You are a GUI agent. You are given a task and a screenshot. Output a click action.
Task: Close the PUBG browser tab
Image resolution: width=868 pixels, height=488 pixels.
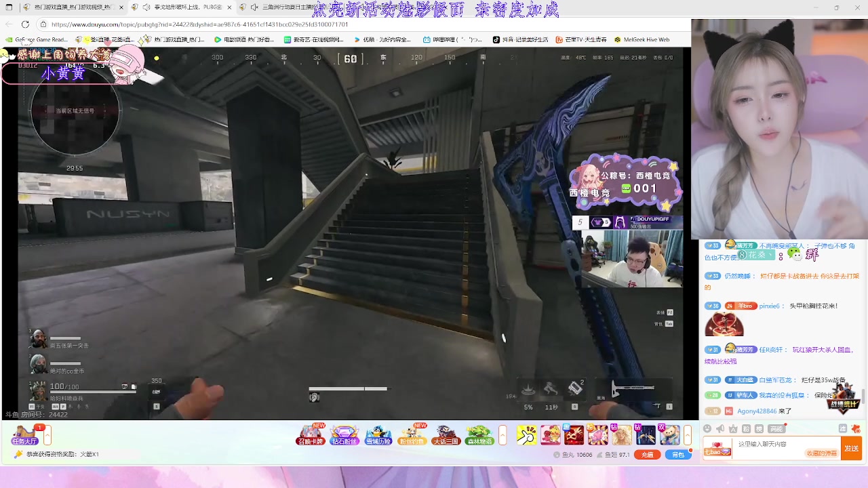[229, 7]
